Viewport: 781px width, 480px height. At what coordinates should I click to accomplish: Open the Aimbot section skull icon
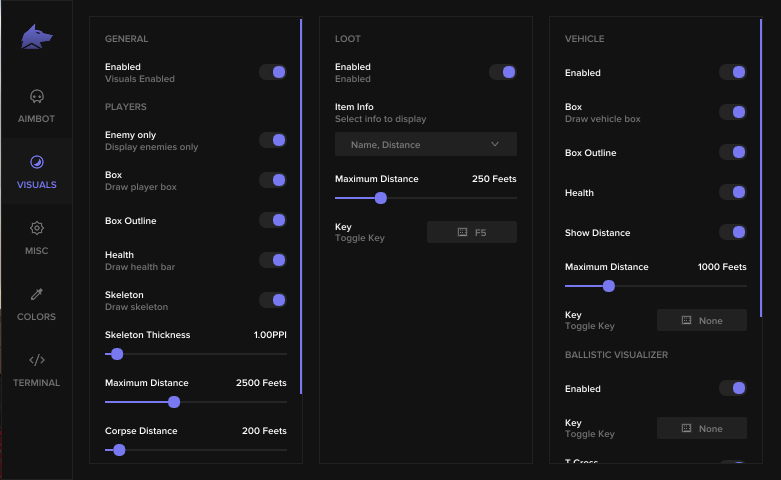click(37, 97)
